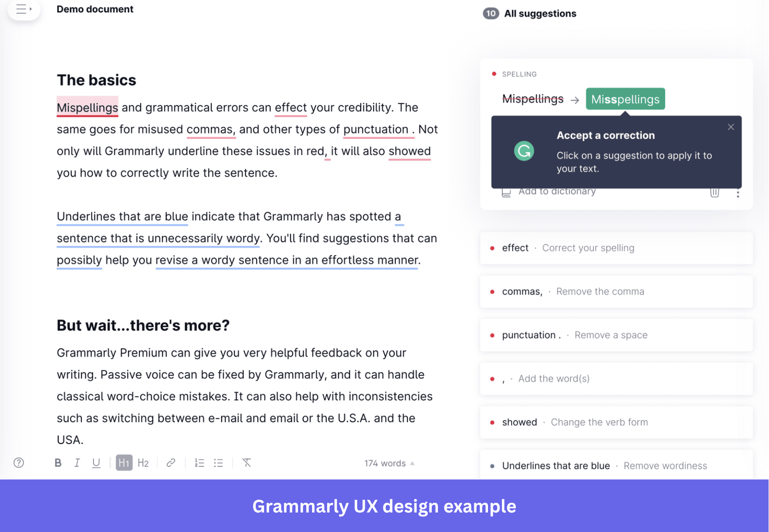
Task: Collapse word count via arrow next to 174 words
Action: [412, 463]
